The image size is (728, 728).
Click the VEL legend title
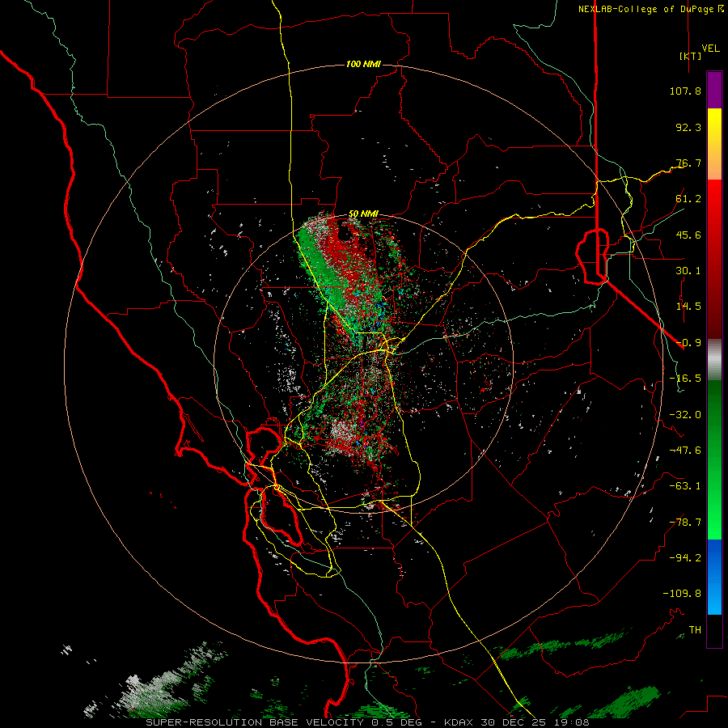pyautogui.click(x=710, y=49)
